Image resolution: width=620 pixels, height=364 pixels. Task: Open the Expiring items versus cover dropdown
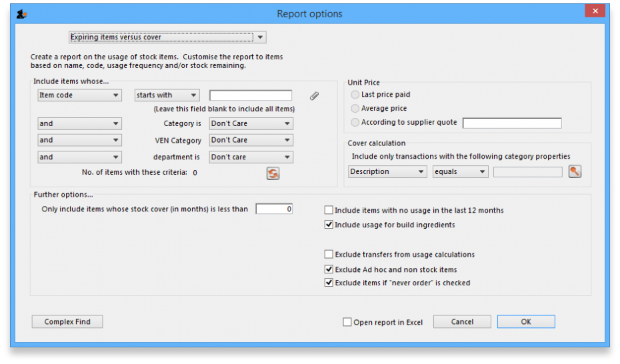pos(167,37)
